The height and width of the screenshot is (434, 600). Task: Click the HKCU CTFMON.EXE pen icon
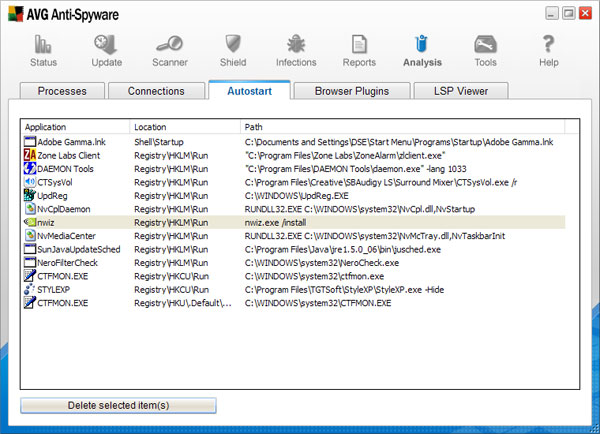29,276
